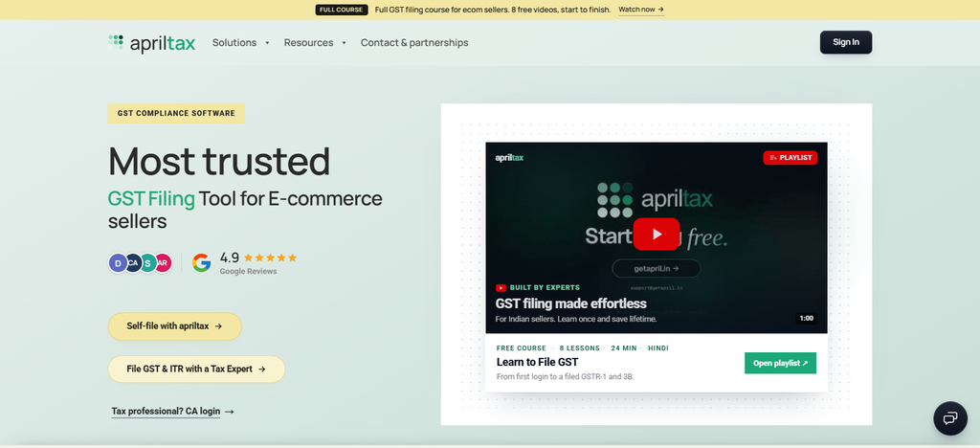Expand the Resources dropdown menu
The width and height of the screenshot is (980, 448).
pos(315,42)
